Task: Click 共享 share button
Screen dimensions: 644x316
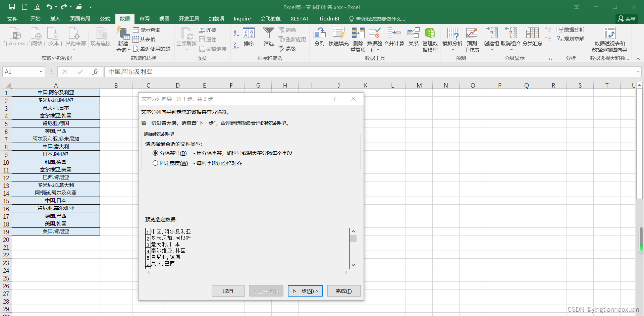Action: tap(627, 19)
